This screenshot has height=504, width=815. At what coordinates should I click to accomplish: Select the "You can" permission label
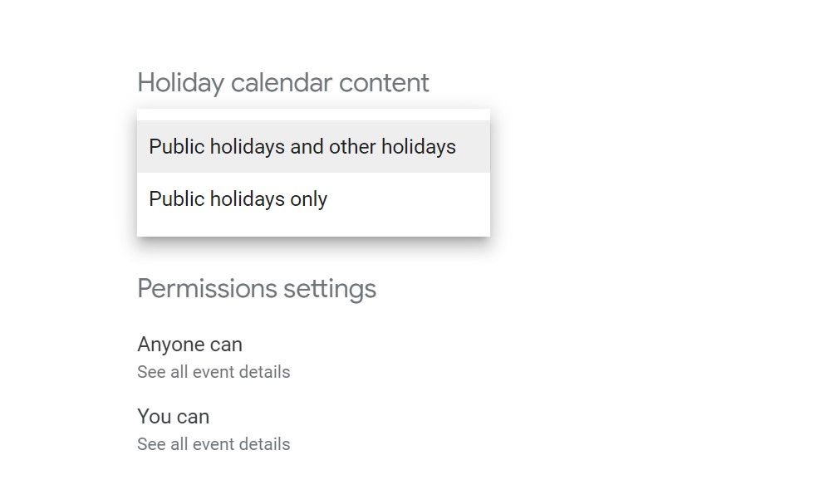[173, 417]
